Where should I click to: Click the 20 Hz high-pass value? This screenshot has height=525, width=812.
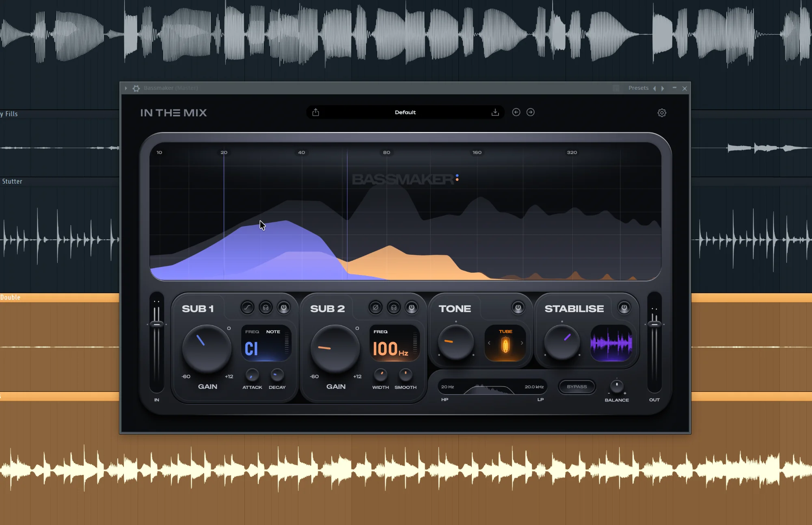click(447, 387)
